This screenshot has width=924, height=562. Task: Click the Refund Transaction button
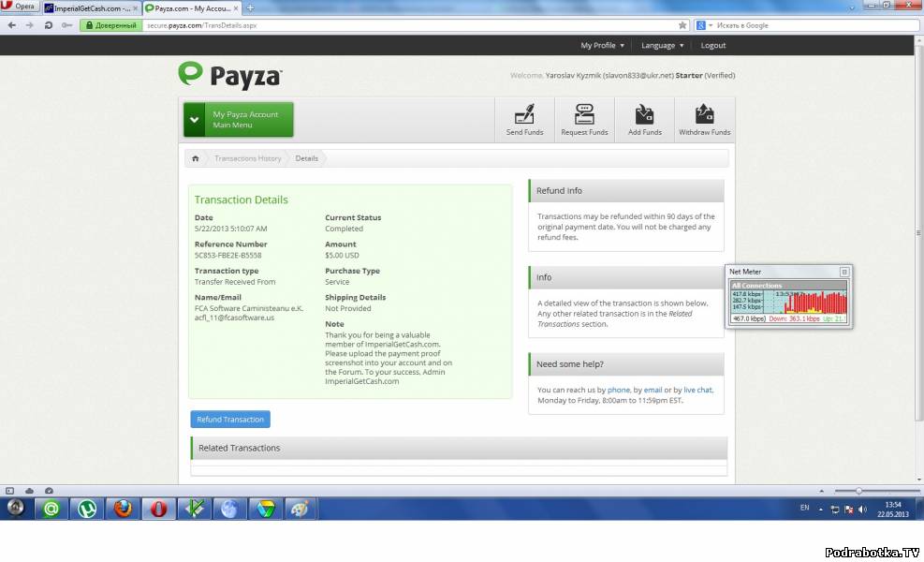230,420
